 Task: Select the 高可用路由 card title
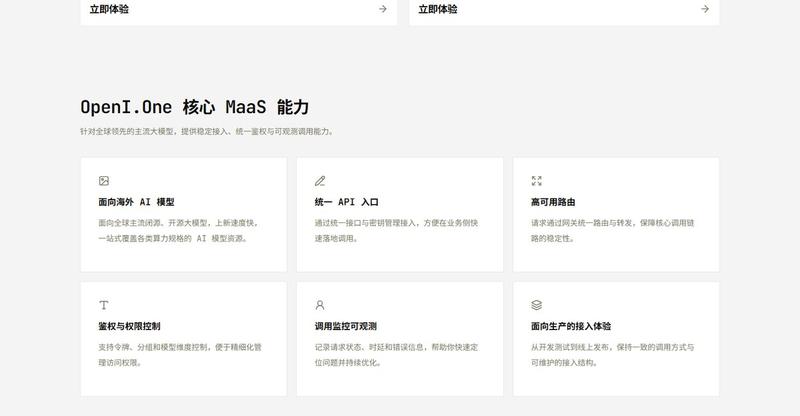point(553,202)
